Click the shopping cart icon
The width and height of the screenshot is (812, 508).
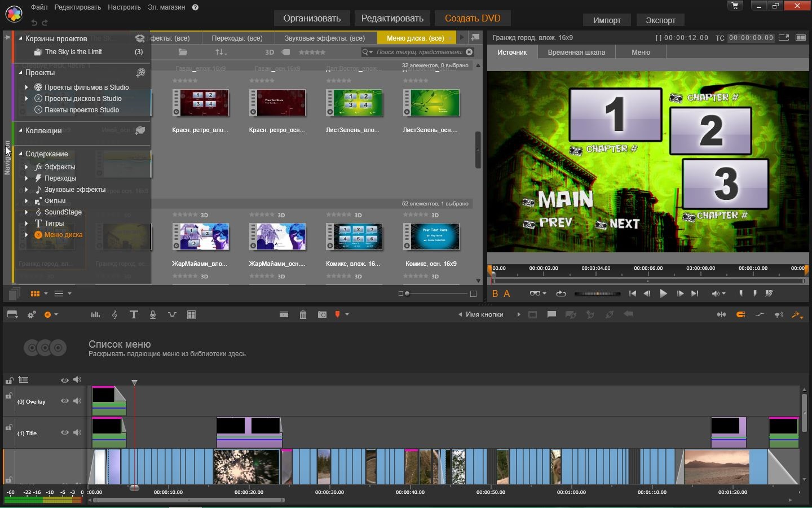(735, 6)
